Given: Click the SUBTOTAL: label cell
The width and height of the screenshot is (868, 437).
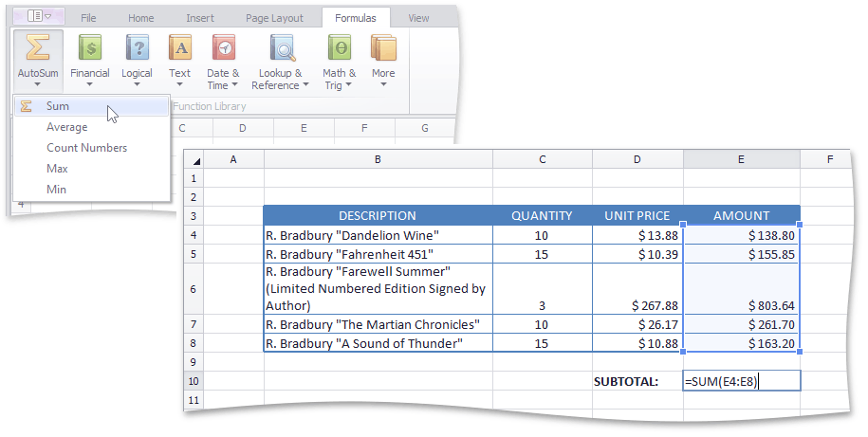Looking at the screenshot, I should [x=637, y=381].
